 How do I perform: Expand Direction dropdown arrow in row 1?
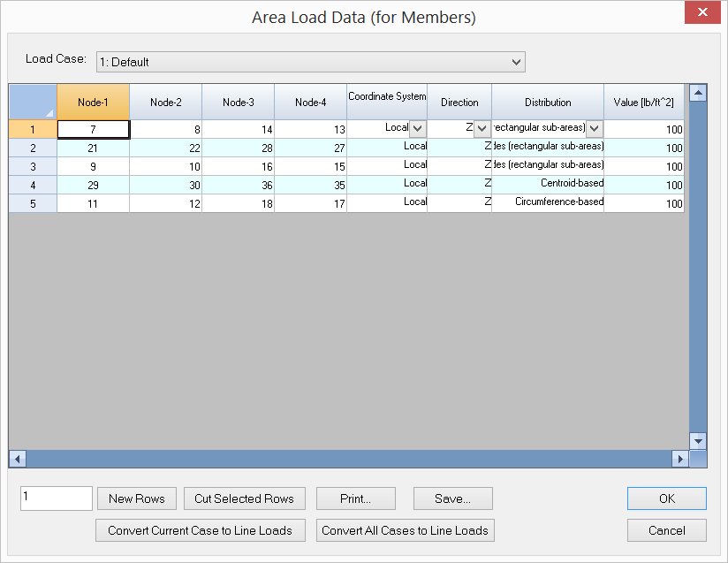(x=482, y=129)
